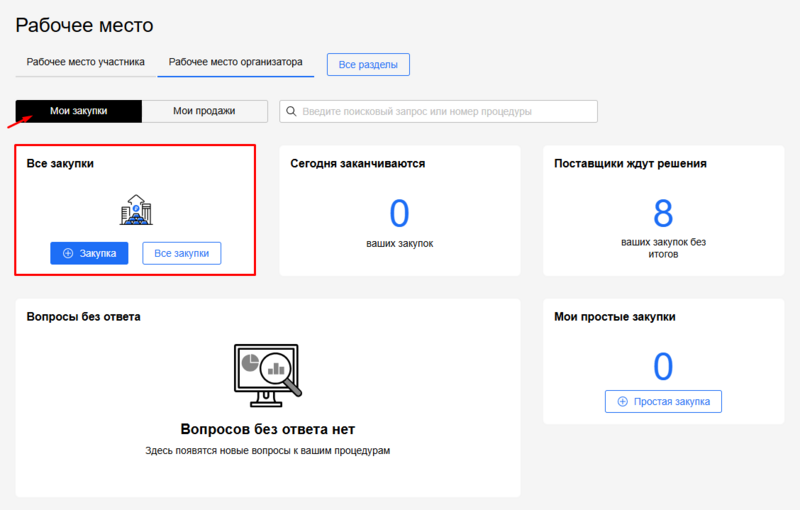Open the Все закупки outlined button
800x510 pixels.
pos(182,253)
